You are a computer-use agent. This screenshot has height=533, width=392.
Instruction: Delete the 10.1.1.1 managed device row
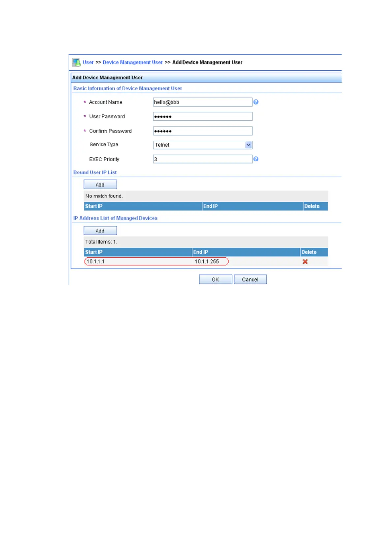pyautogui.click(x=305, y=261)
